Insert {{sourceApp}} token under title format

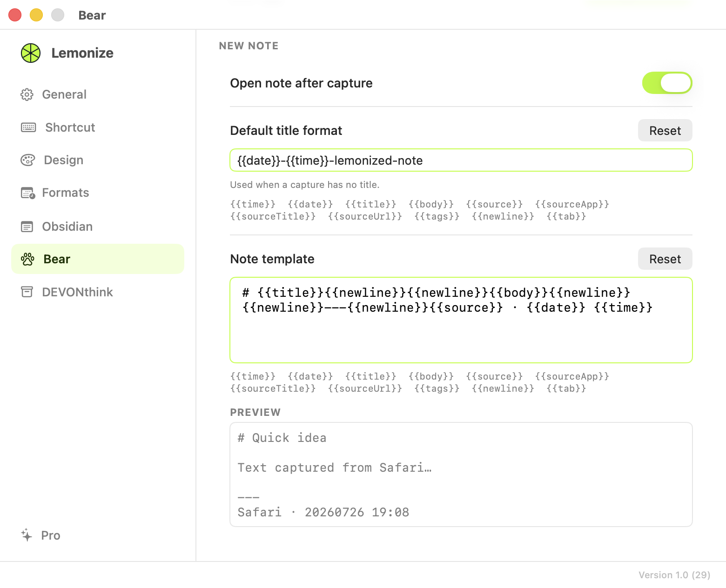point(572,204)
